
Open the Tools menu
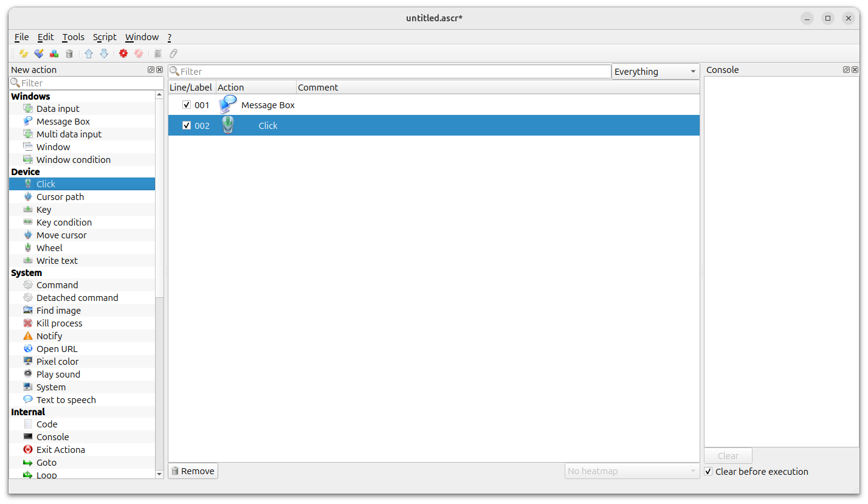(x=74, y=37)
